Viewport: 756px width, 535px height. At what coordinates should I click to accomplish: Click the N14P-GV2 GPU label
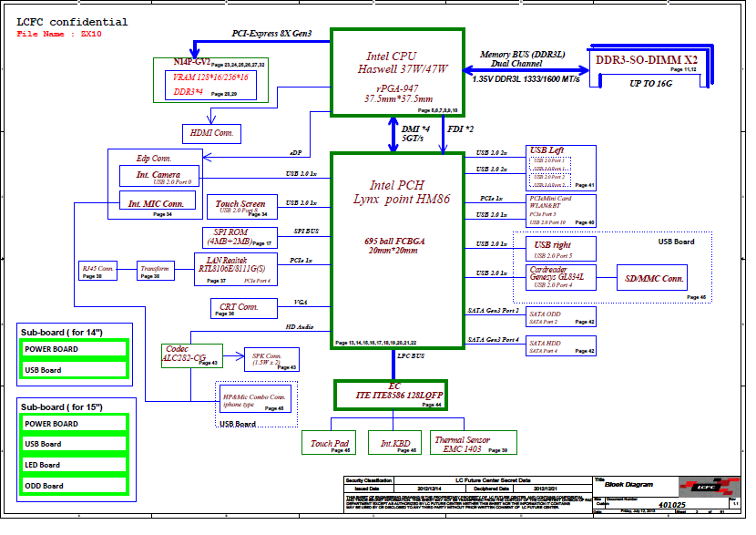click(x=191, y=62)
